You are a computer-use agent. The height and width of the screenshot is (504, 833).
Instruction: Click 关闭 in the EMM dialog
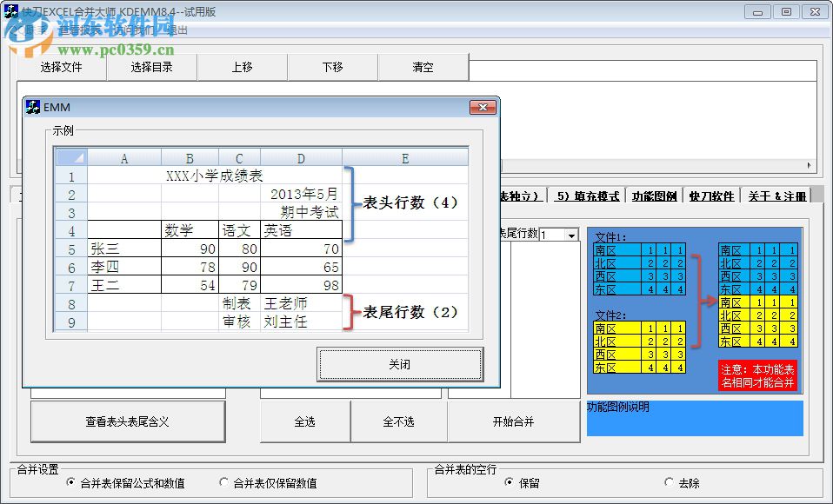coord(399,365)
